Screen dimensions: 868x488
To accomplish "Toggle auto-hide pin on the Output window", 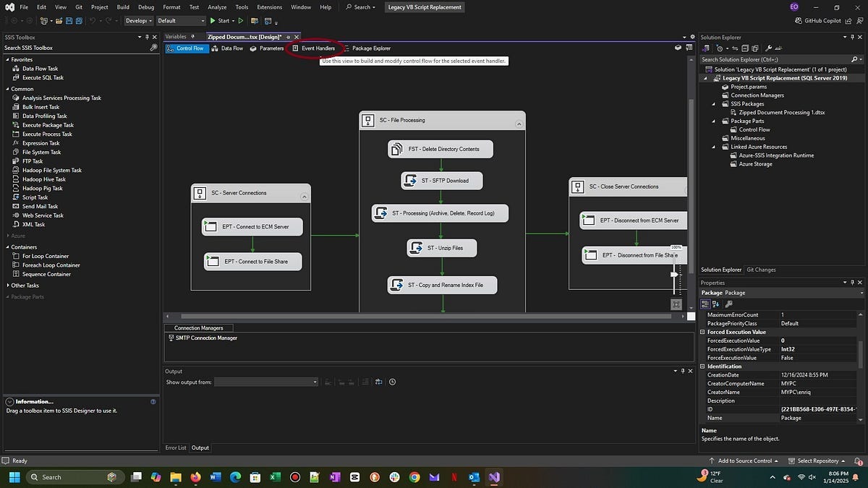I will pyautogui.click(x=681, y=371).
